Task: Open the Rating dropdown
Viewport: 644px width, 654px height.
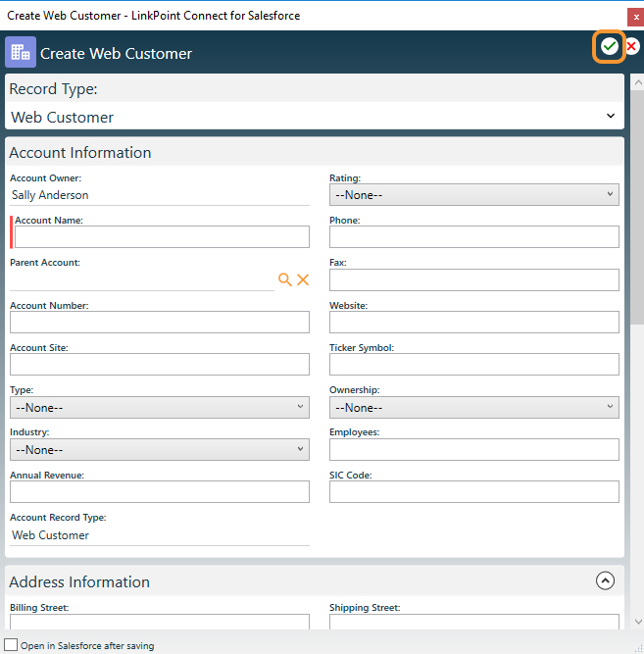Action: 473,195
